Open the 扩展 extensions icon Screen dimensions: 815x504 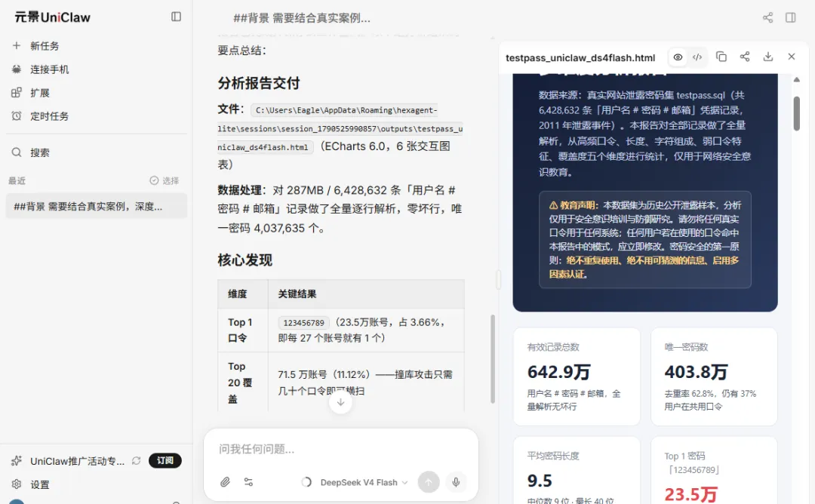17,93
